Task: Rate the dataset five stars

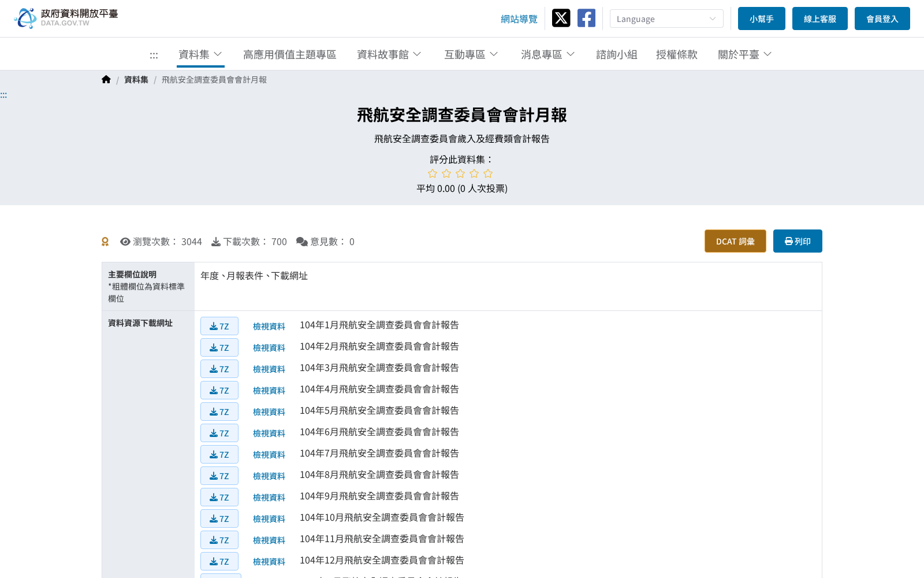Action: [x=488, y=173]
